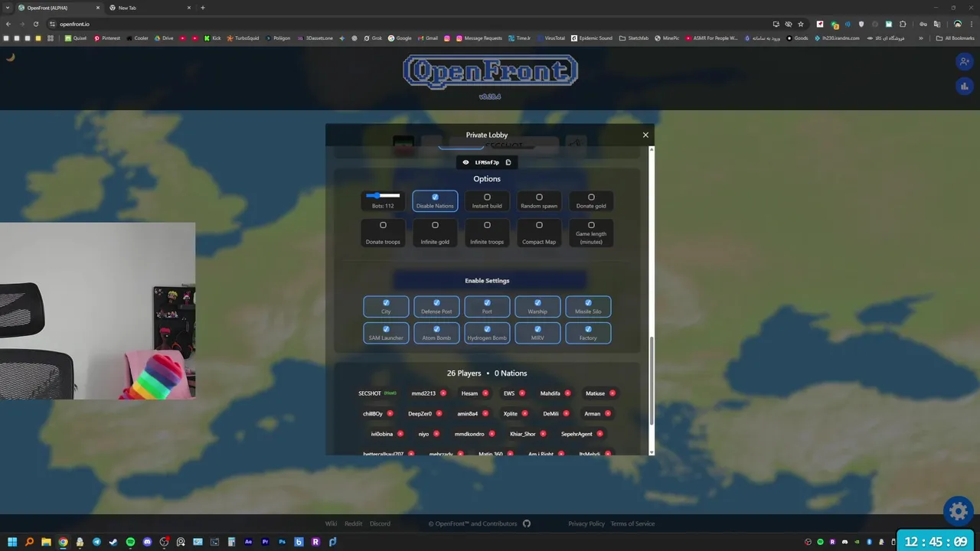980x551 pixels.
Task: Enable Infinite gold option
Action: (435, 233)
